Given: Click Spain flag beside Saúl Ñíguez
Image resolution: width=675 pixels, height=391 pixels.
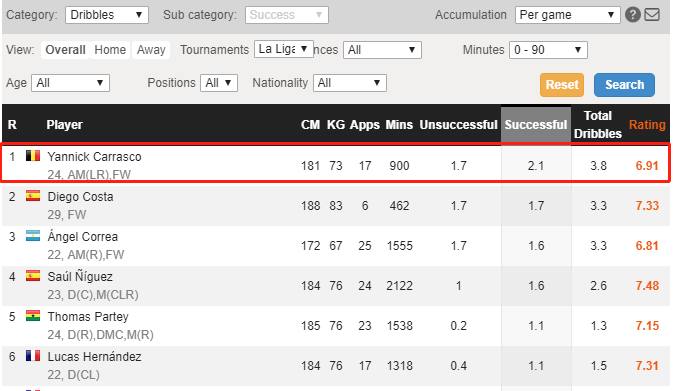Looking at the screenshot, I should coord(33,276).
